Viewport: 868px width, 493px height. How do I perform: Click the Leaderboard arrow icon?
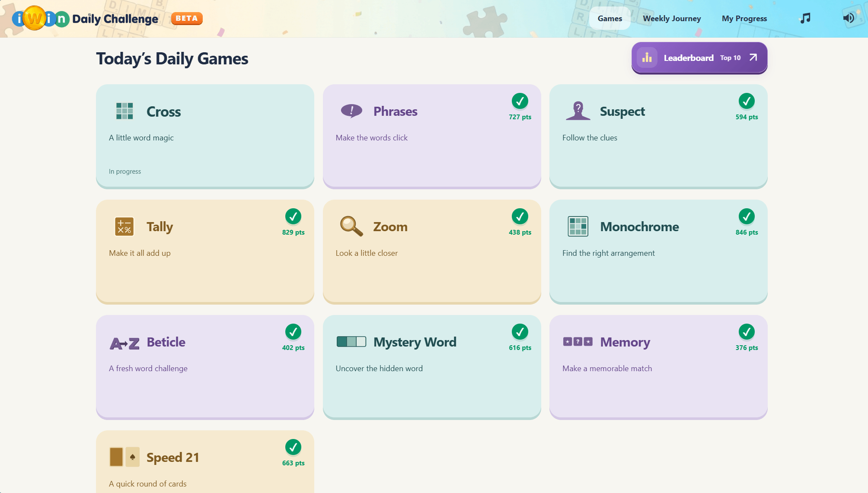point(753,57)
